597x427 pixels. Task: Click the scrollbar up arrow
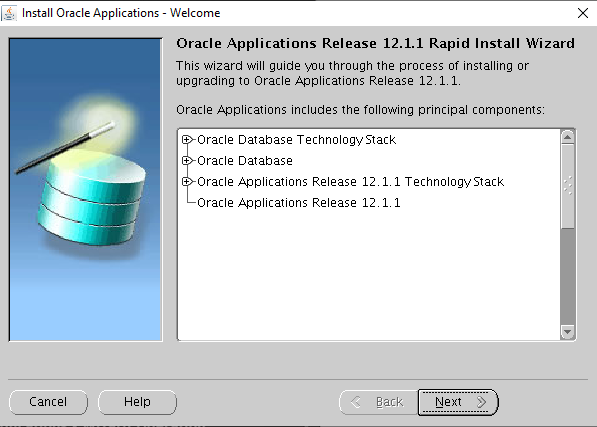tap(567, 137)
